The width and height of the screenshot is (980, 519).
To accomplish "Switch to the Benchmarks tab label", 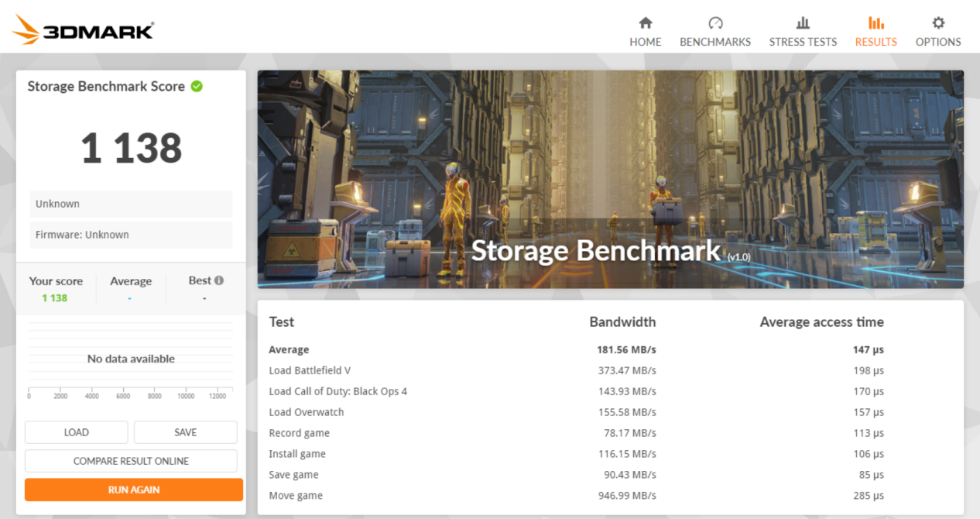I will [714, 42].
